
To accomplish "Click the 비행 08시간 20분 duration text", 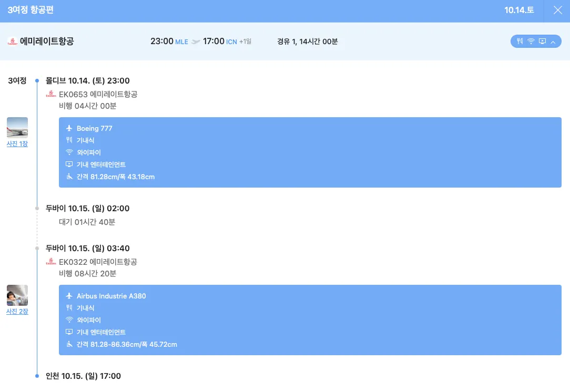I will [88, 274].
